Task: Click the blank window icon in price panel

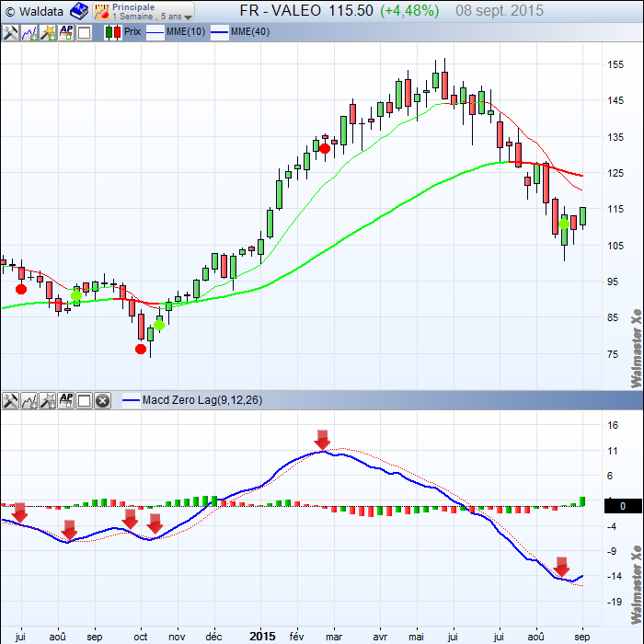Action: [x=85, y=32]
